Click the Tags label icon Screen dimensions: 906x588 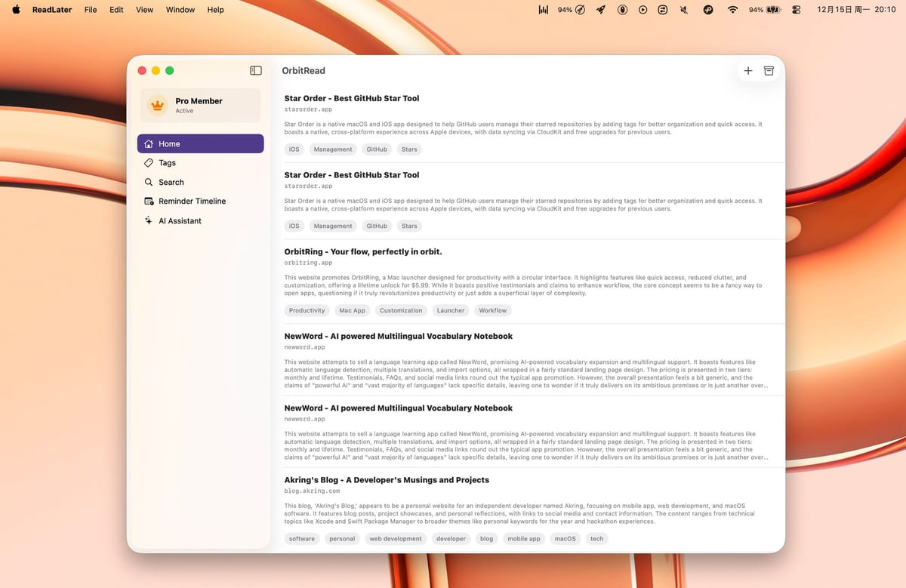149,163
